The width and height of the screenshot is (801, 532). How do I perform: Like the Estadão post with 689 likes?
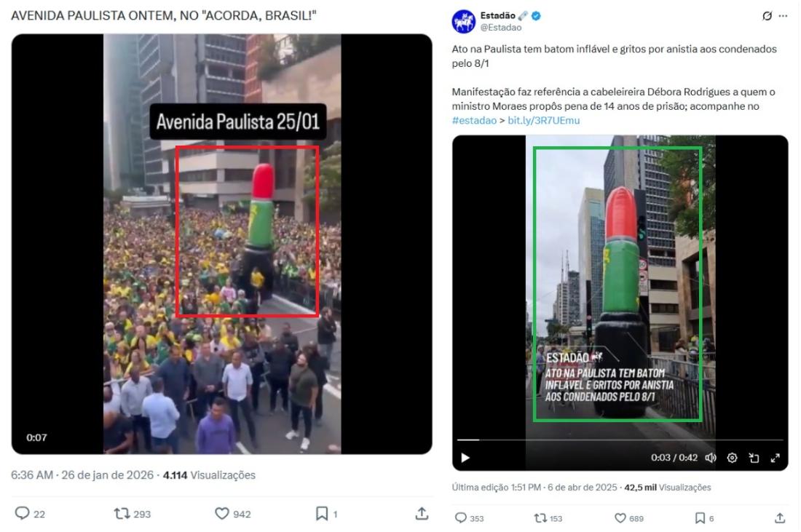pyautogui.click(x=620, y=517)
